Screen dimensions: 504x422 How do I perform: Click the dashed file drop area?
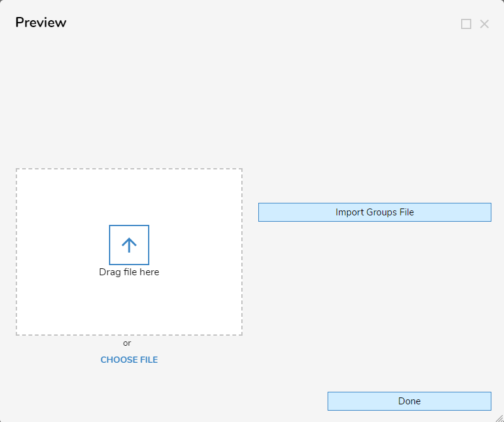129,252
